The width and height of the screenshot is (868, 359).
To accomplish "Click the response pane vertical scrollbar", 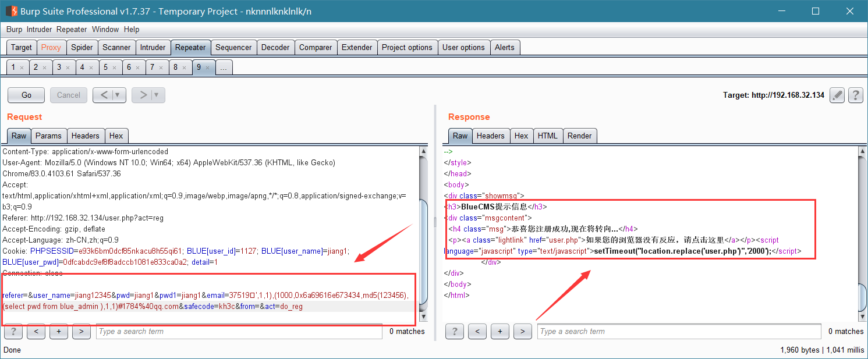I will [863, 234].
